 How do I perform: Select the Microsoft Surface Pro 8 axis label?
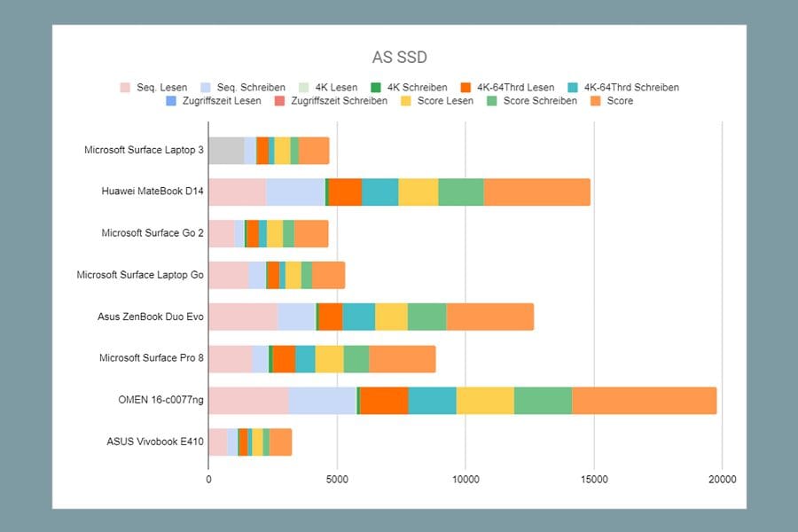(151, 358)
